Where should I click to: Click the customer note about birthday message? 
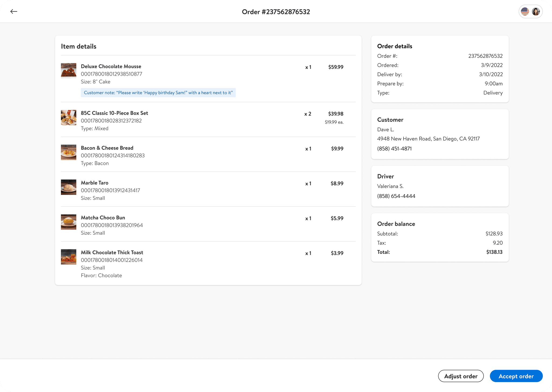coord(158,93)
